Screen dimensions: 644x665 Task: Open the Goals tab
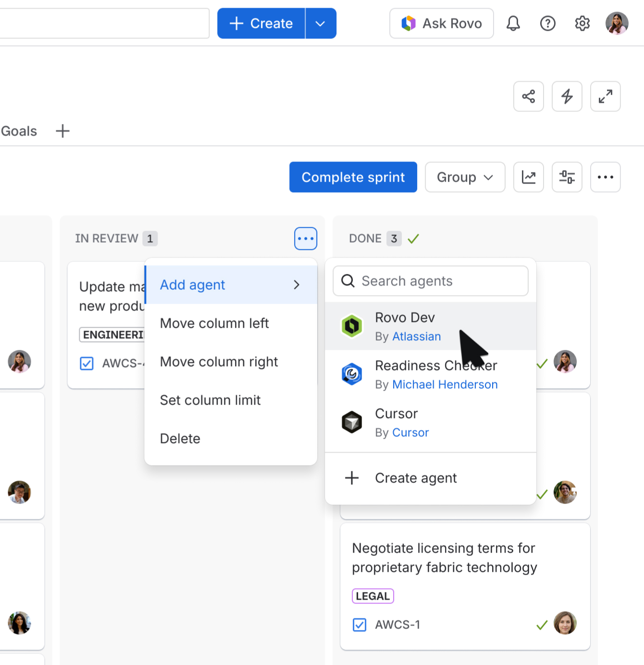click(x=19, y=131)
